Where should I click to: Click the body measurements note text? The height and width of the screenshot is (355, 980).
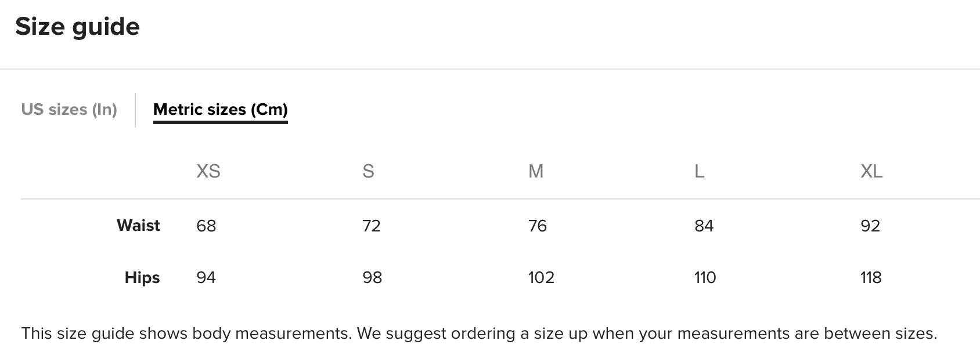click(x=479, y=334)
